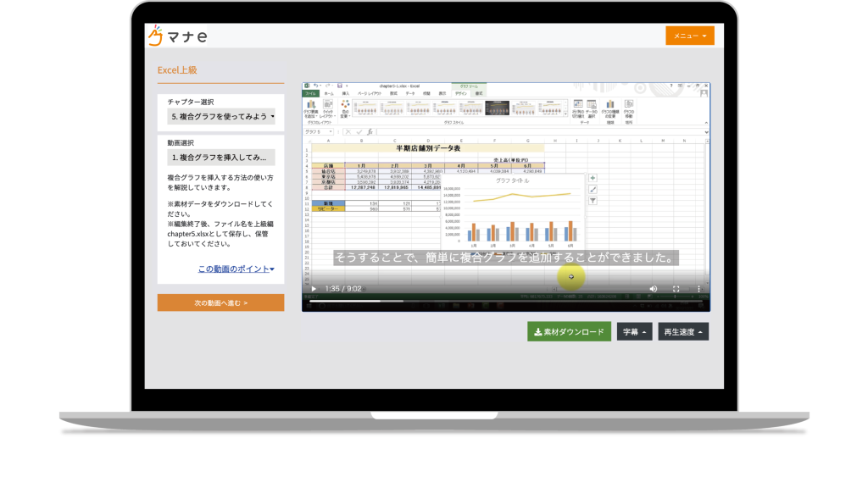This screenshot has width=868, height=488.
Task: Open the 再生速度 playback speed menu
Action: pos(682,331)
